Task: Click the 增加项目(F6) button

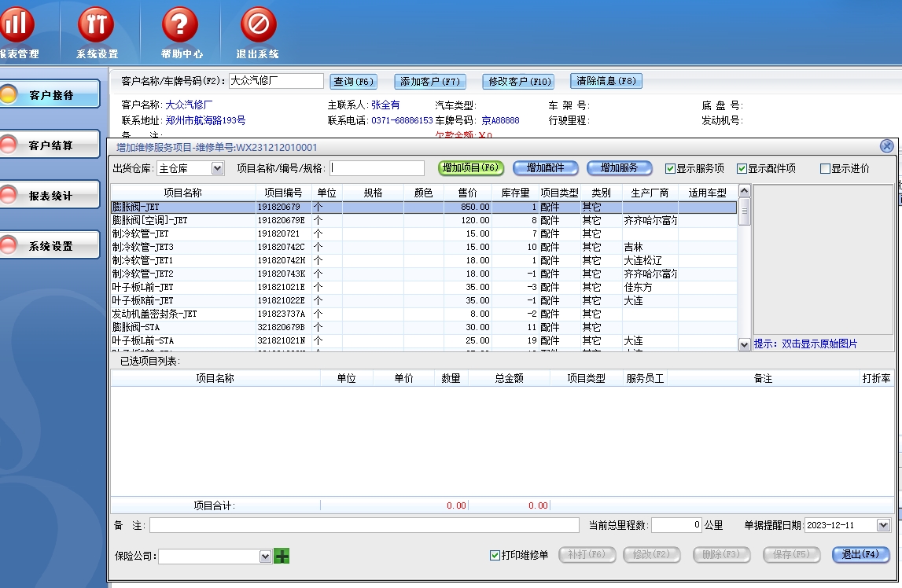Action: tap(469, 167)
